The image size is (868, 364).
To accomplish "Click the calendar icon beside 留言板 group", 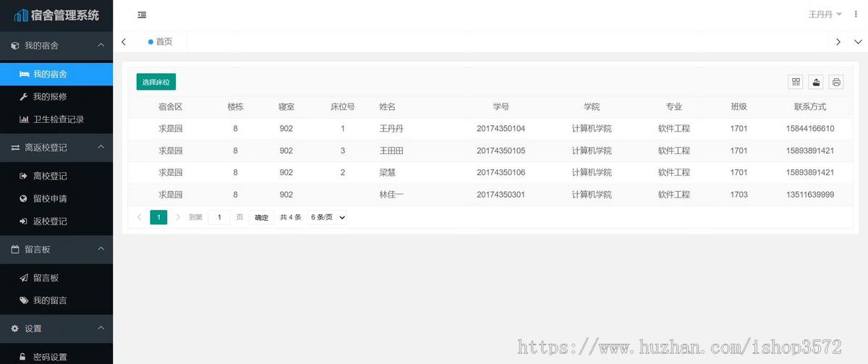I will coord(14,249).
